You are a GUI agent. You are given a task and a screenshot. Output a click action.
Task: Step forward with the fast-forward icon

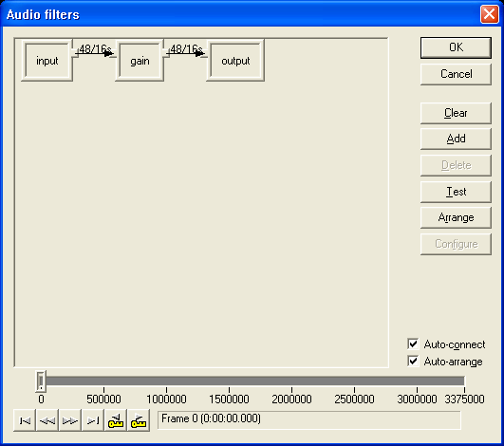(70, 420)
